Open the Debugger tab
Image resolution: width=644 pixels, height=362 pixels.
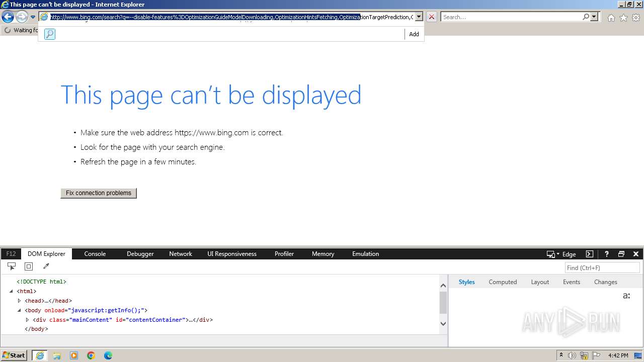pos(140,254)
